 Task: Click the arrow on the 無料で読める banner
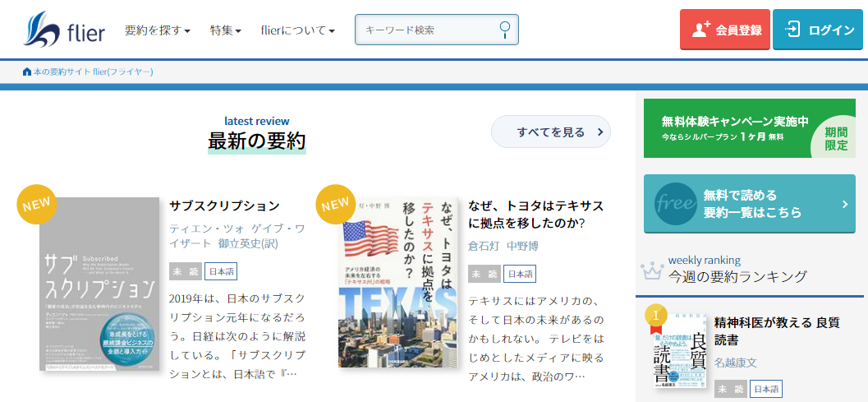845,204
